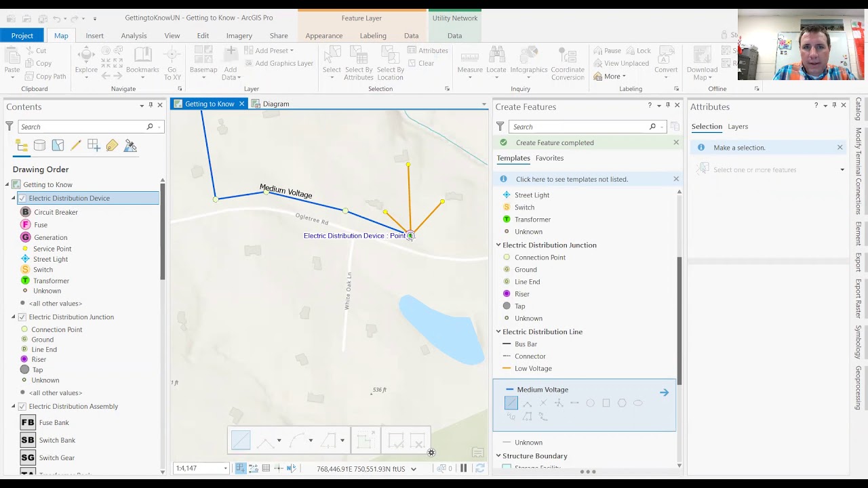Uncheck the Electric Distribution Device layer
The height and width of the screenshot is (488, 868).
point(22,199)
